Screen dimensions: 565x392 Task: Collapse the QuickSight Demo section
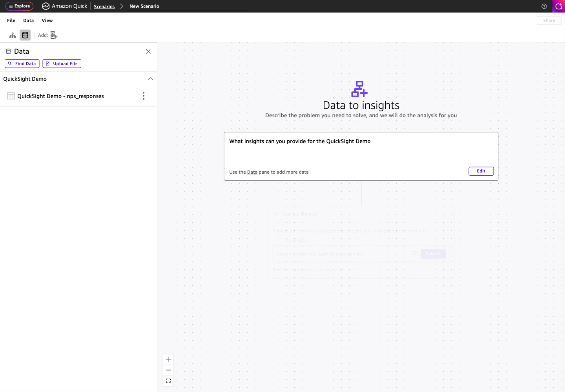(150, 79)
